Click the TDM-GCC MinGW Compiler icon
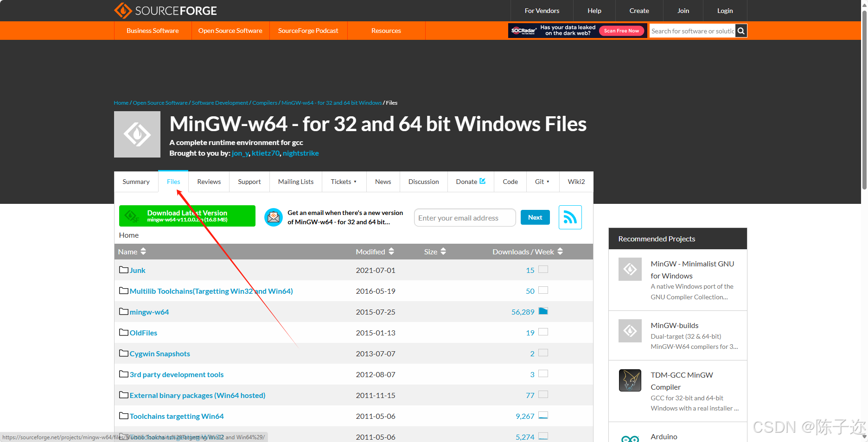The image size is (868, 442). [x=630, y=380]
